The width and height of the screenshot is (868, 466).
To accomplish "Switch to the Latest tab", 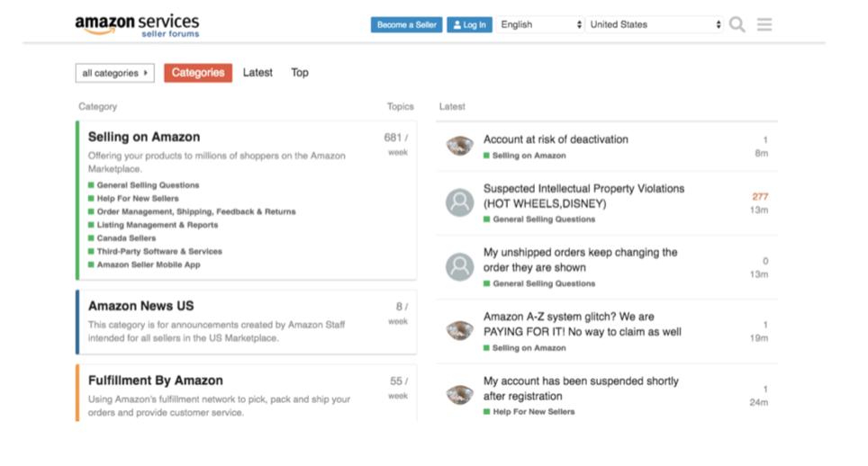I will coord(258,72).
